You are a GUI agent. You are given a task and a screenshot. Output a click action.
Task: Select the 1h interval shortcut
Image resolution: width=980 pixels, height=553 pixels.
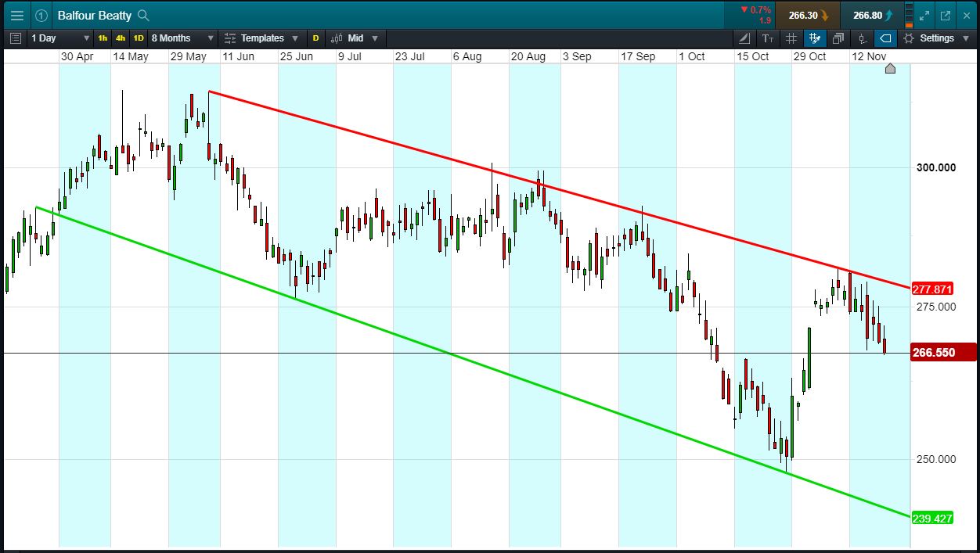[103, 38]
